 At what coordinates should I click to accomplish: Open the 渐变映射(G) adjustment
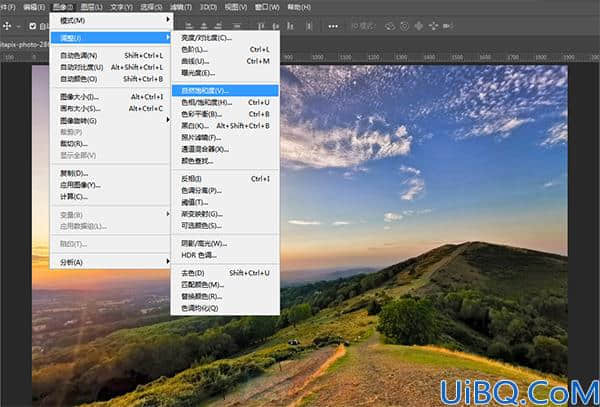pyautogui.click(x=225, y=214)
